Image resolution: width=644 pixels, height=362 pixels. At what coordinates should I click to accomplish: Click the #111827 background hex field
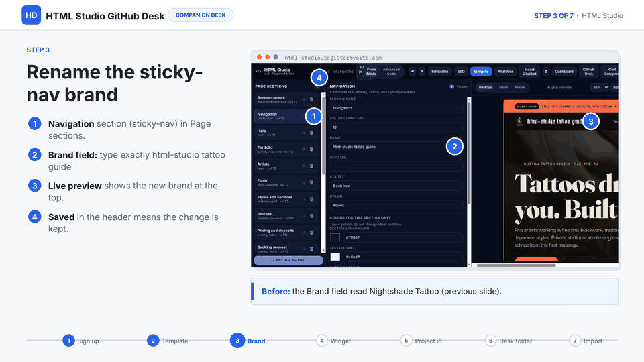(402, 237)
